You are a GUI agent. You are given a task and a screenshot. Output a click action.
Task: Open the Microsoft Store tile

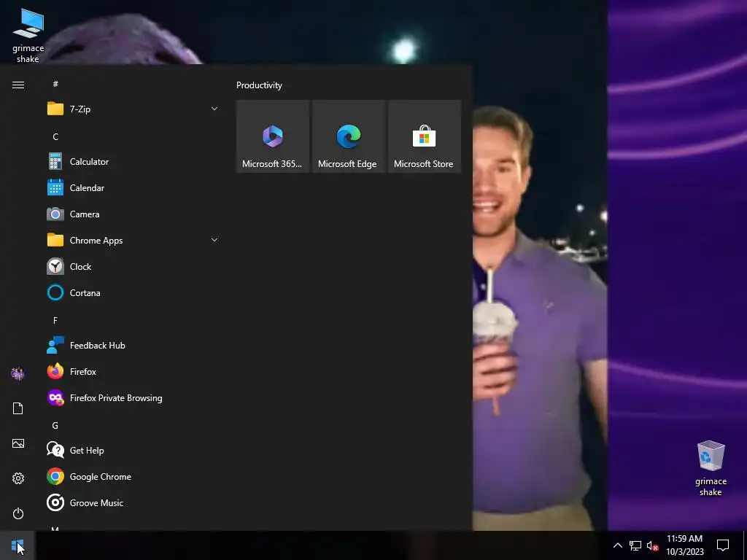(424, 136)
